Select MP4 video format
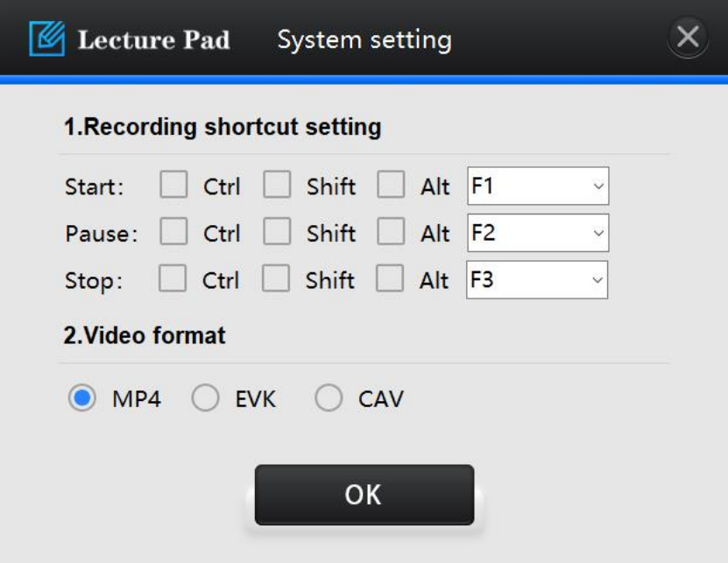The height and width of the screenshot is (563, 728). (82, 398)
